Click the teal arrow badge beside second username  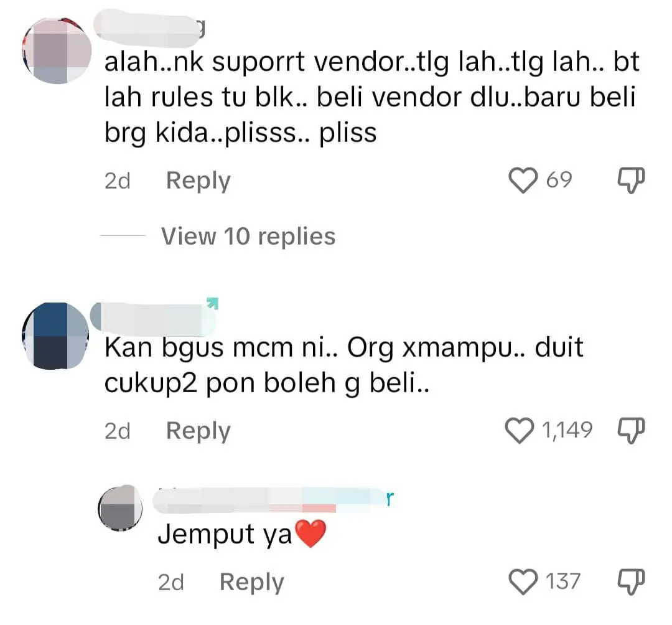[x=213, y=303]
